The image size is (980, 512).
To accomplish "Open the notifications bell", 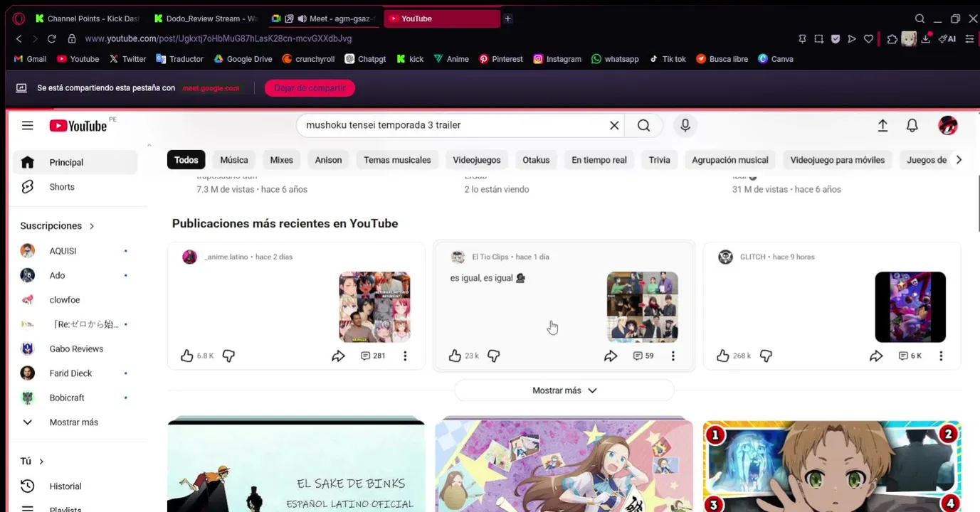I will (x=912, y=126).
